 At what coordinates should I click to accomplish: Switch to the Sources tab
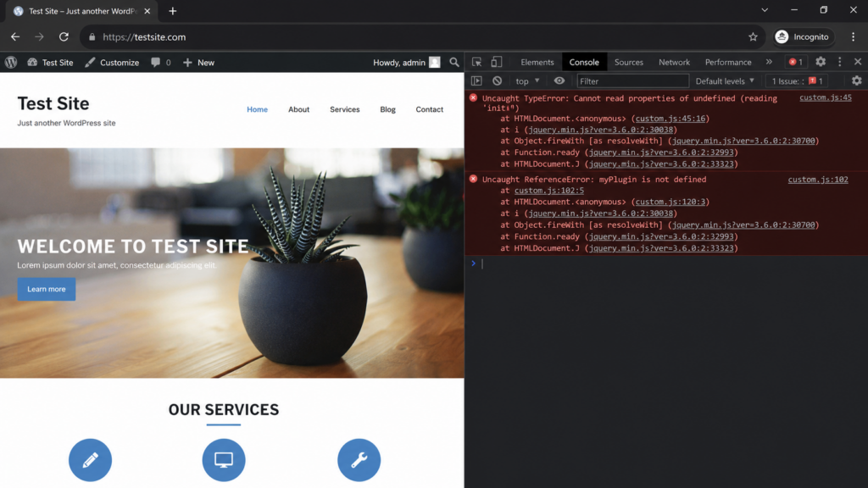pyautogui.click(x=629, y=62)
